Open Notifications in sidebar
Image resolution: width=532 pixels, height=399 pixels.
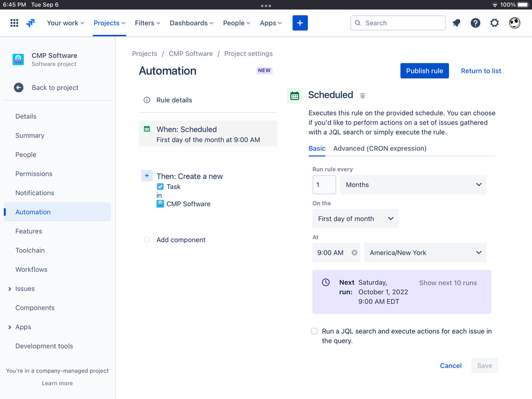pos(35,193)
